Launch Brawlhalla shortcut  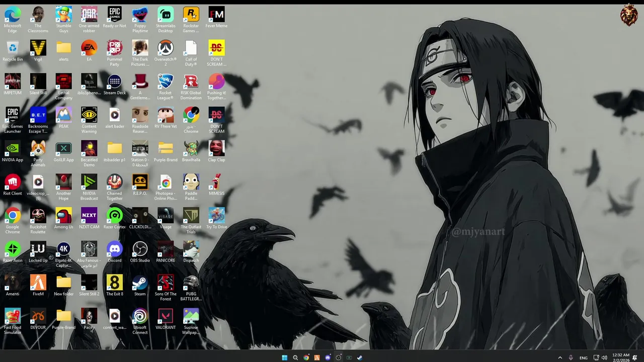(191, 152)
